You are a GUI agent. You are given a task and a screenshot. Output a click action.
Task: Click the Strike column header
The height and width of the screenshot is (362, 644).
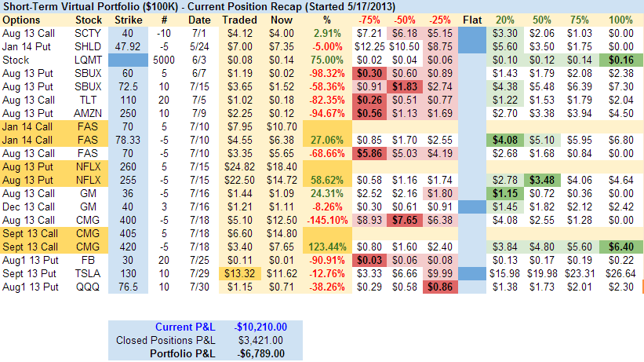pyautogui.click(x=129, y=18)
